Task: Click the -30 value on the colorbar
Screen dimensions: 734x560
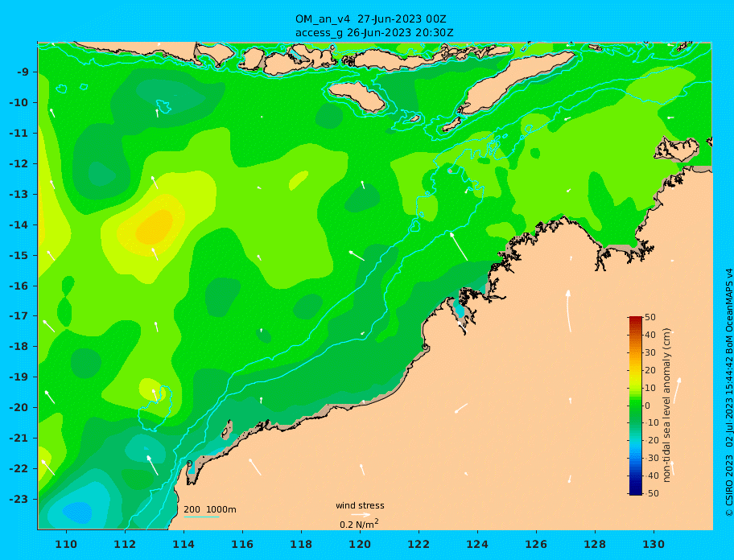Action: click(650, 459)
